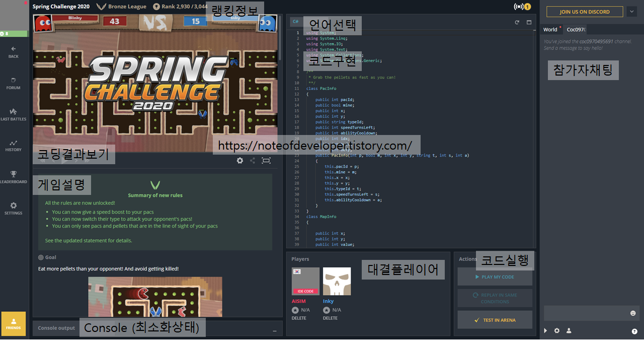Viewport: 644px width, 342px height.
Task: Click code line number 11
Action: click(x=297, y=88)
